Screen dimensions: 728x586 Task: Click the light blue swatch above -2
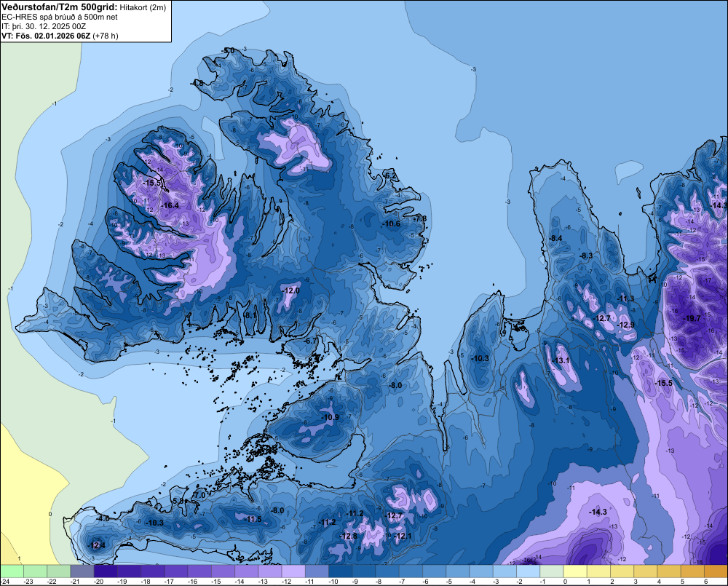pyautogui.click(x=528, y=571)
